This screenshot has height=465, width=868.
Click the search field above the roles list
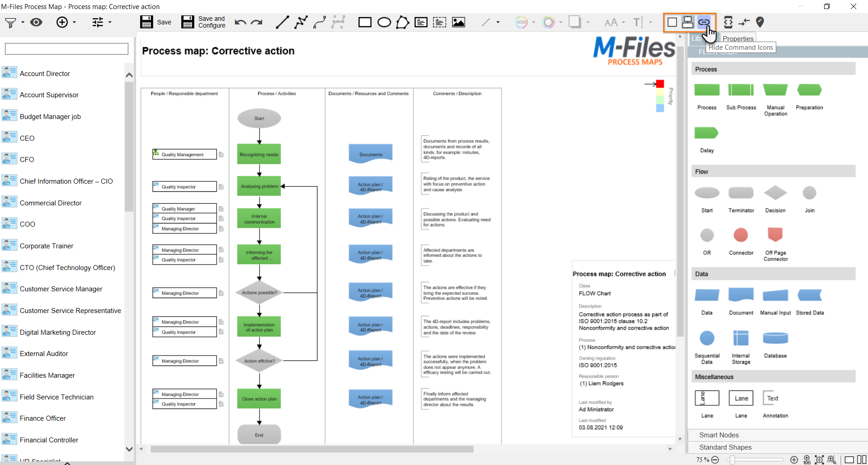point(66,49)
